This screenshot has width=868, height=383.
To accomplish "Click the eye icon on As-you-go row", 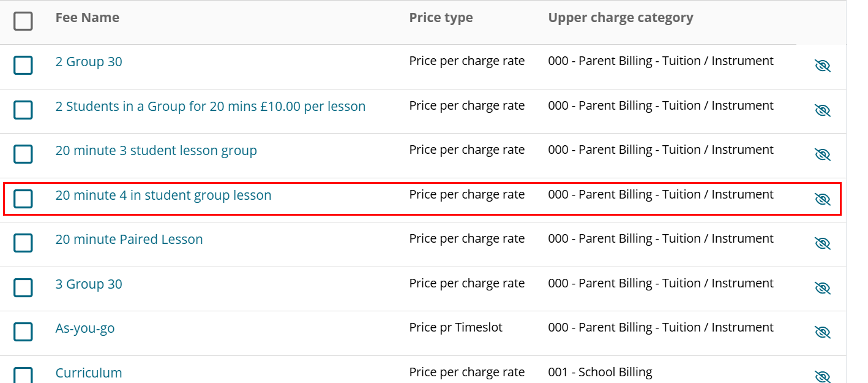I will [x=822, y=332].
